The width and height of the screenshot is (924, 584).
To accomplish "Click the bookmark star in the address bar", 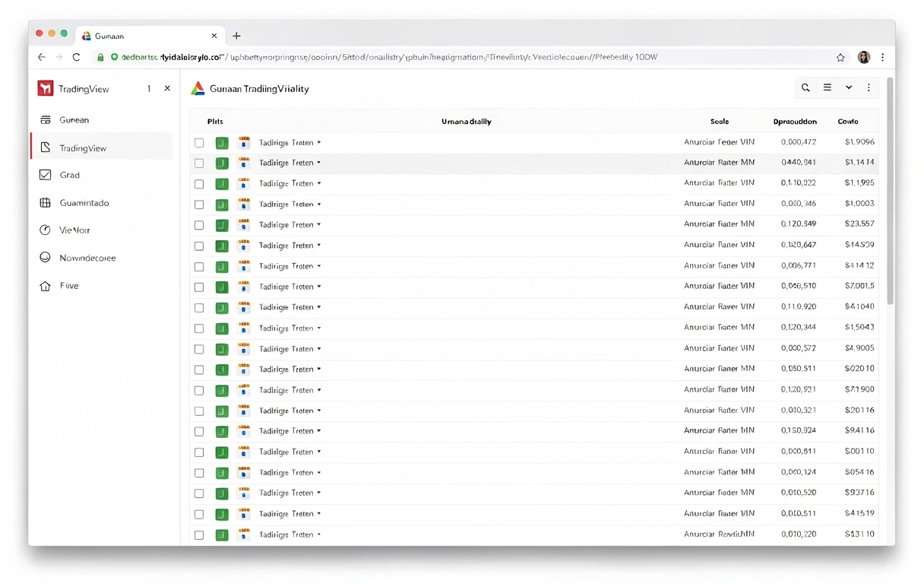I will click(840, 57).
